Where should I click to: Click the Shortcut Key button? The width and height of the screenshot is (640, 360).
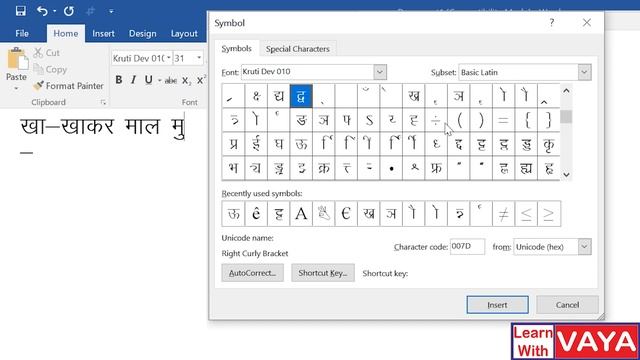322,273
